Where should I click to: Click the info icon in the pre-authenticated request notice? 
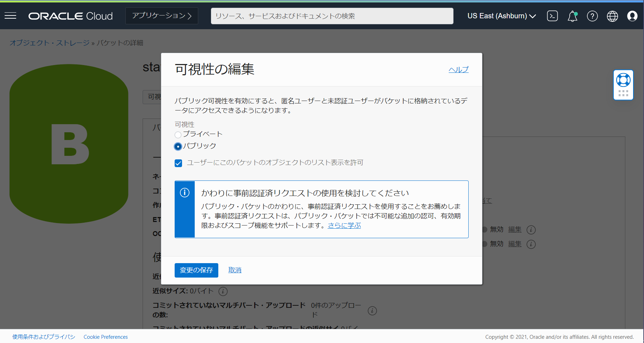(x=185, y=192)
